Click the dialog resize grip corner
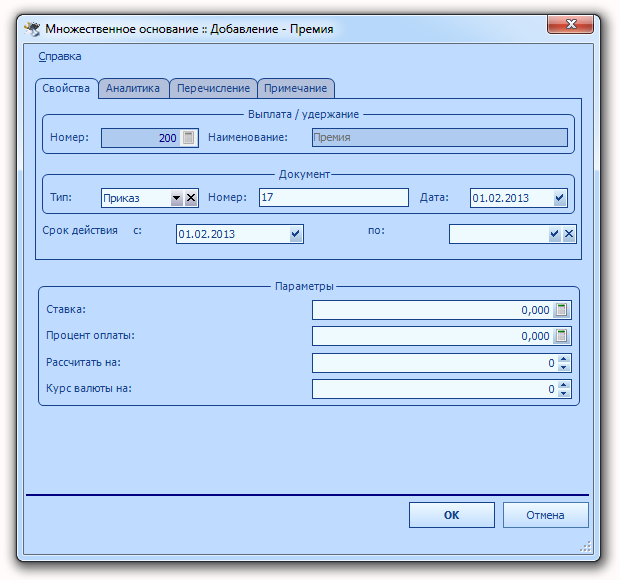The height and width of the screenshot is (580, 620). [x=586, y=546]
